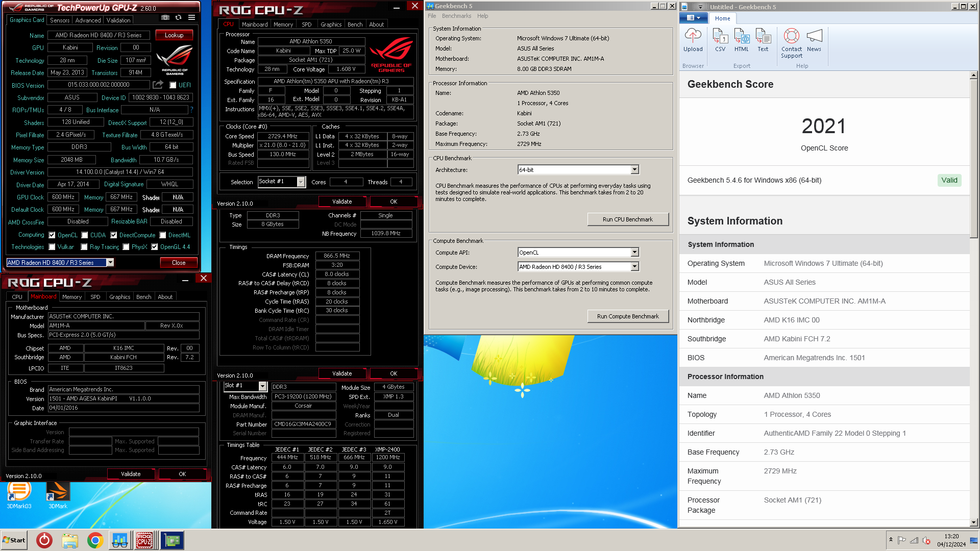Click scroll up arrow in Geekbench results
Image resolution: width=980 pixels, height=551 pixels.
point(973,75)
